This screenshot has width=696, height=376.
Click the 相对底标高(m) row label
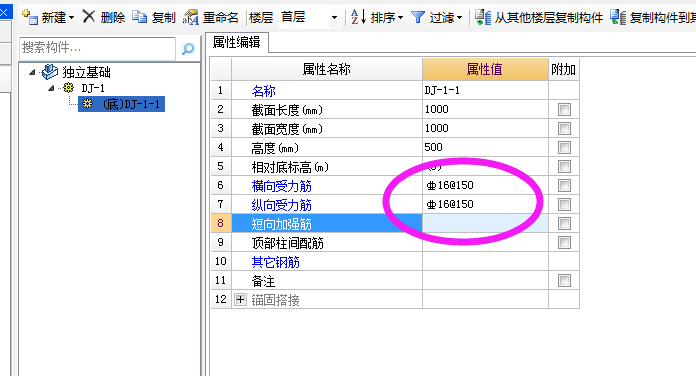tap(290, 167)
